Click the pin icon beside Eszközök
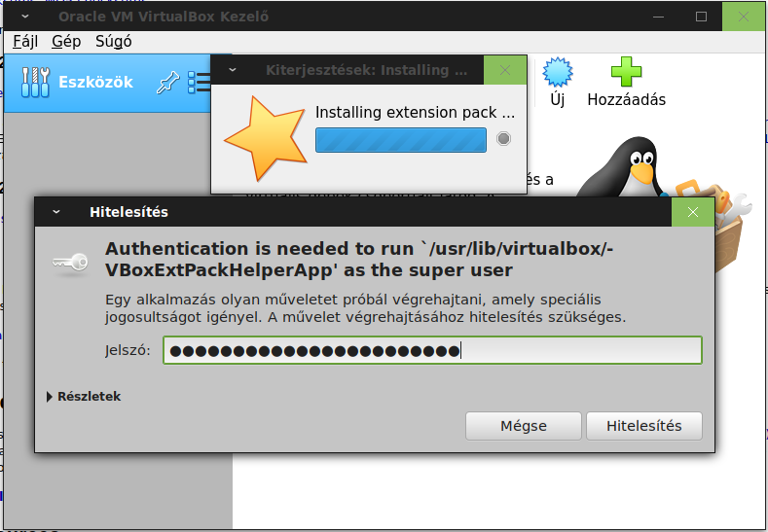Screen dimensions: 768x532 pyautogui.click(x=167, y=83)
